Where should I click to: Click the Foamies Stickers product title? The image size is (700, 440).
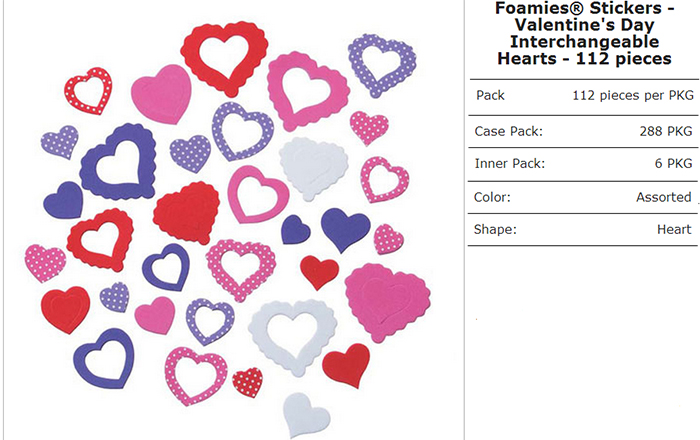coord(584,33)
